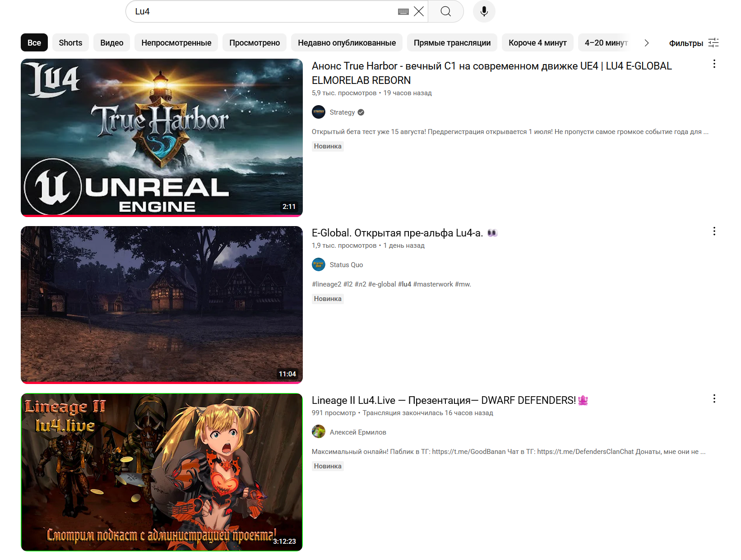Click the verified badge next to Strategy
741x560 pixels.
[x=361, y=112]
